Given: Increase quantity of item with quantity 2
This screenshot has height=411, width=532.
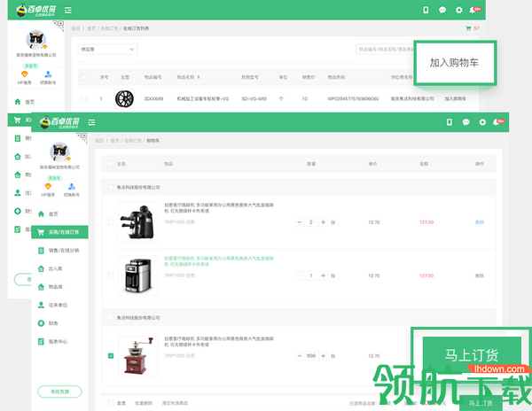Looking at the screenshot, I should point(324,222).
